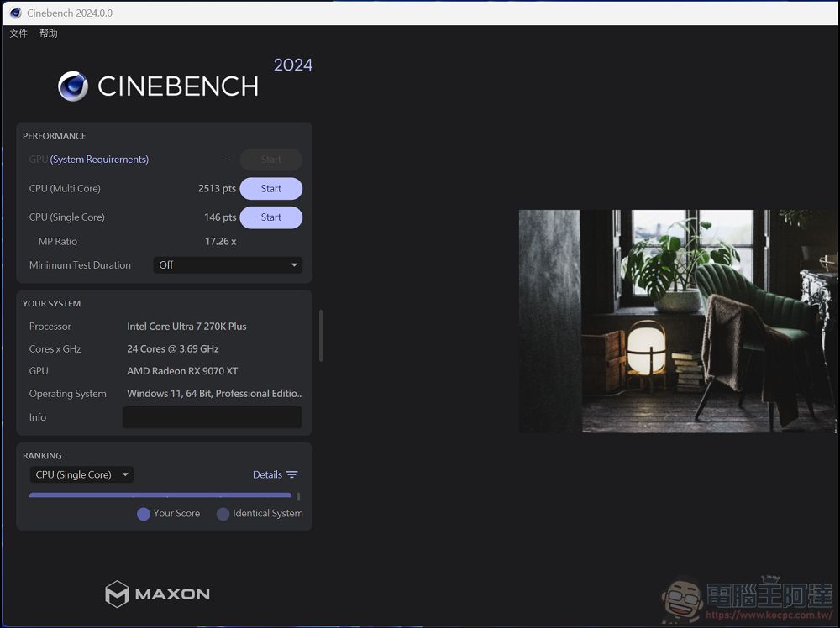The width and height of the screenshot is (840, 628).
Task: Start the CPU (Single Core) benchmark
Action: (x=270, y=217)
